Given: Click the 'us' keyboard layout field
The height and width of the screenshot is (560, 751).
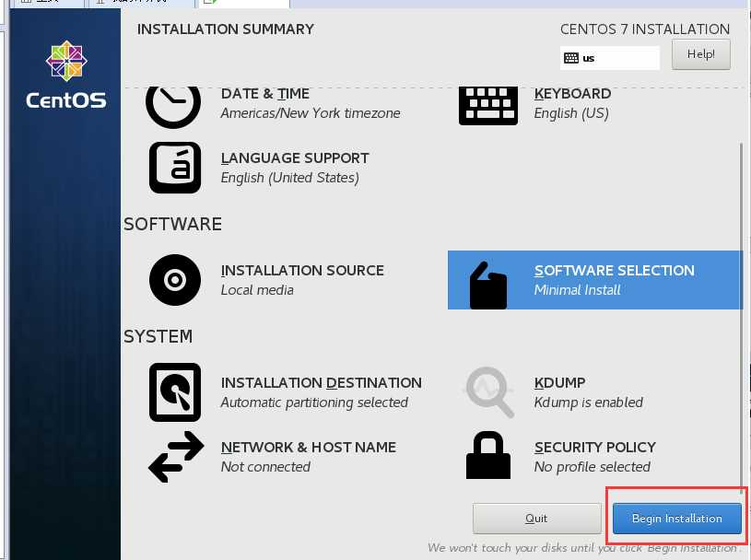Looking at the screenshot, I should coord(610,58).
